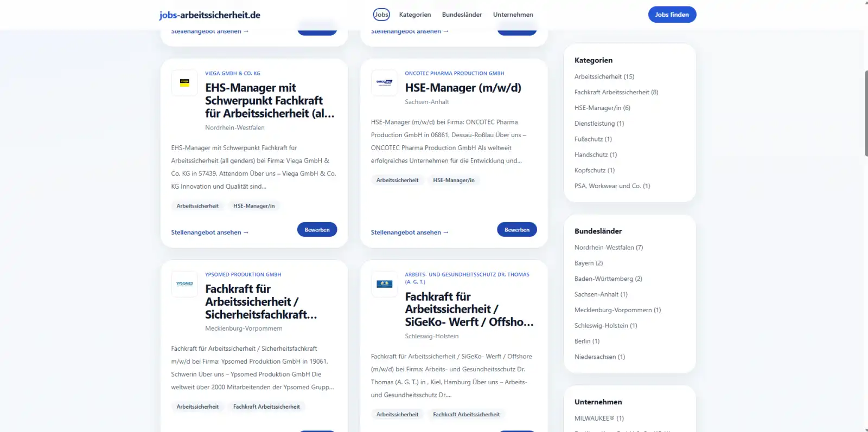Open the Unternehmen menu item
The image size is (868, 432).
tap(513, 15)
